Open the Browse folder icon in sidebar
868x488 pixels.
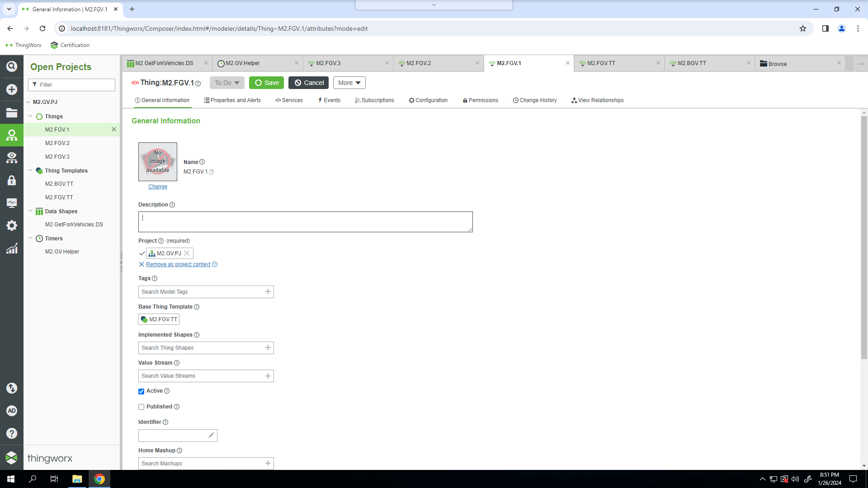point(12,113)
